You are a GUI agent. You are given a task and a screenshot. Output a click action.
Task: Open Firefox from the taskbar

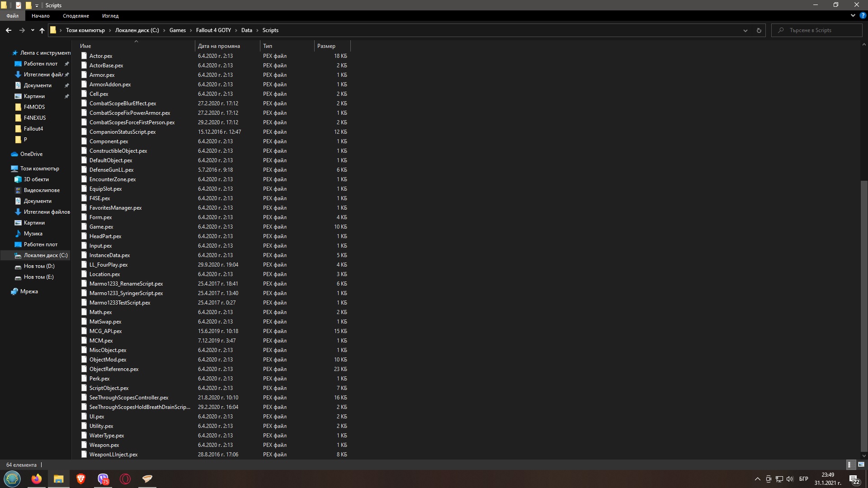[37, 479]
